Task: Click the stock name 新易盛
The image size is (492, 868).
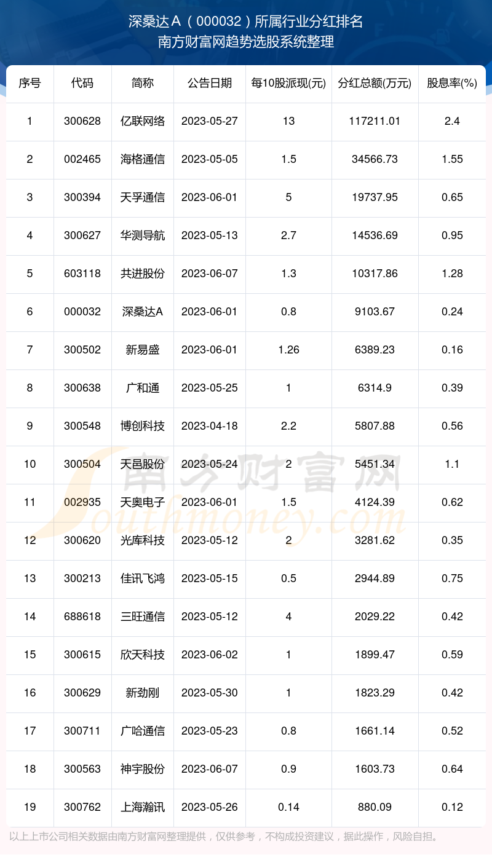Action: tap(143, 350)
